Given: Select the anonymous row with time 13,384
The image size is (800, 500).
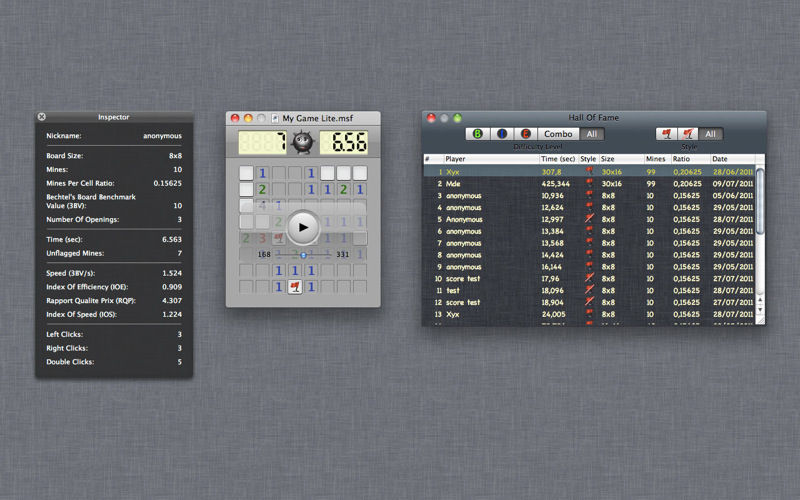Looking at the screenshot, I should coord(589,231).
